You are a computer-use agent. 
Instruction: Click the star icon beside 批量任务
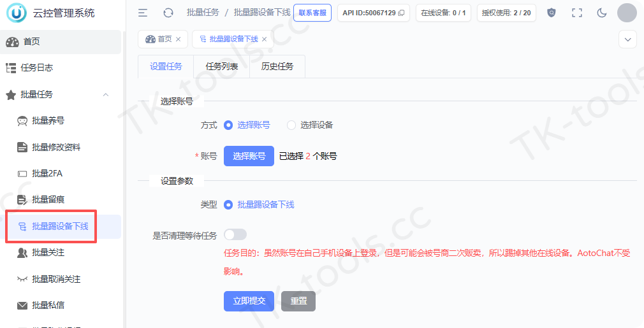[x=11, y=95]
